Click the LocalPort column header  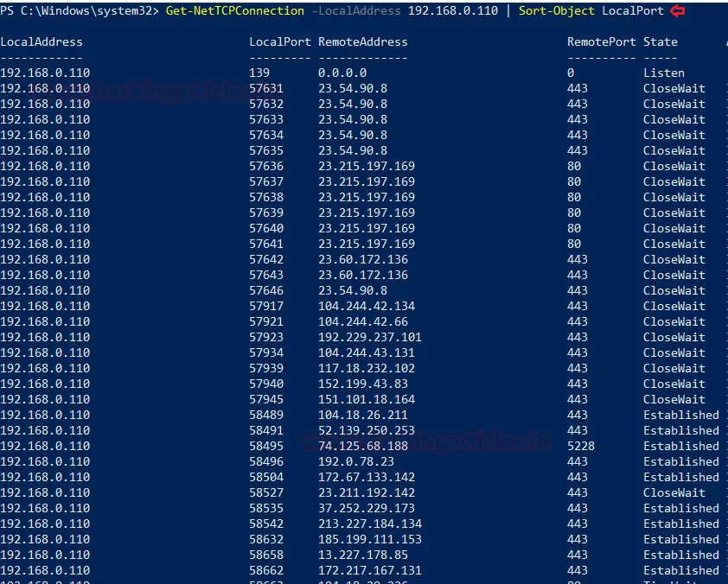[x=280, y=41]
